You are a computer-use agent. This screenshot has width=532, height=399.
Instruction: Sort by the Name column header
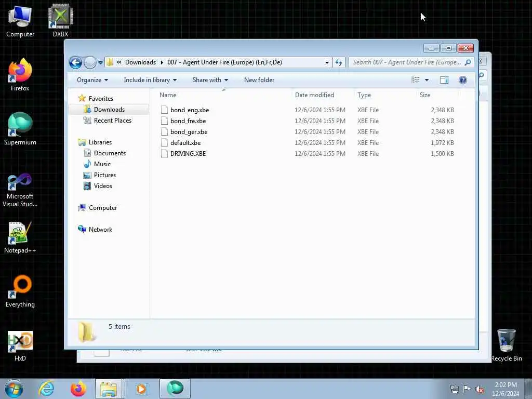pos(168,95)
